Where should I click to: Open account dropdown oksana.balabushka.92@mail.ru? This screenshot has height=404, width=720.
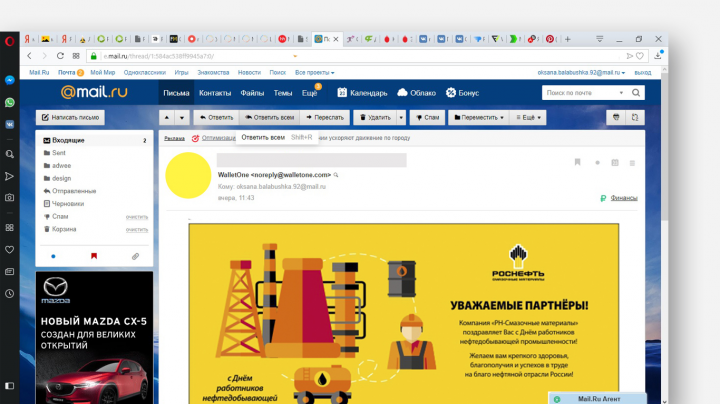(x=581, y=73)
